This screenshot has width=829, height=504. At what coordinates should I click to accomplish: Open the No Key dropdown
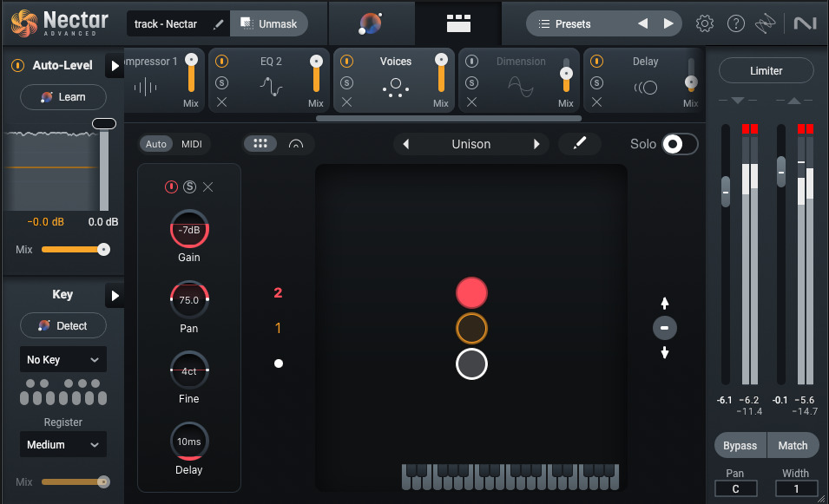click(63, 360)
